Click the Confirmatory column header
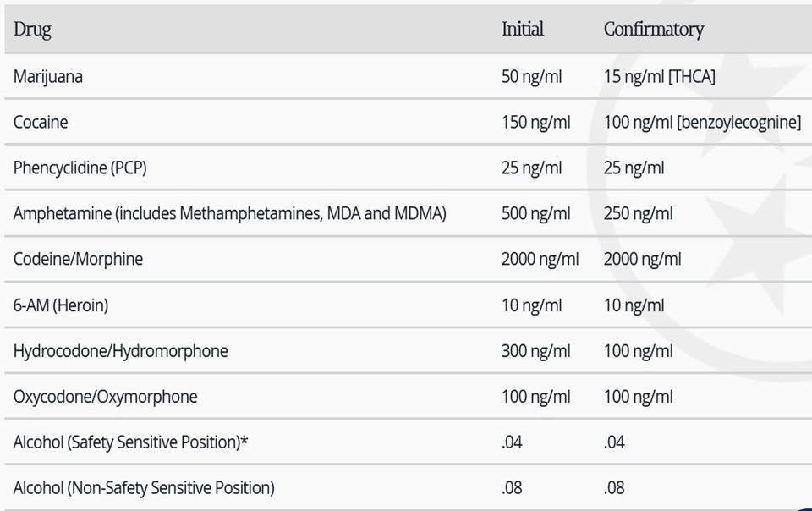This screenshot has width=812, height=511. coord(654,30)
